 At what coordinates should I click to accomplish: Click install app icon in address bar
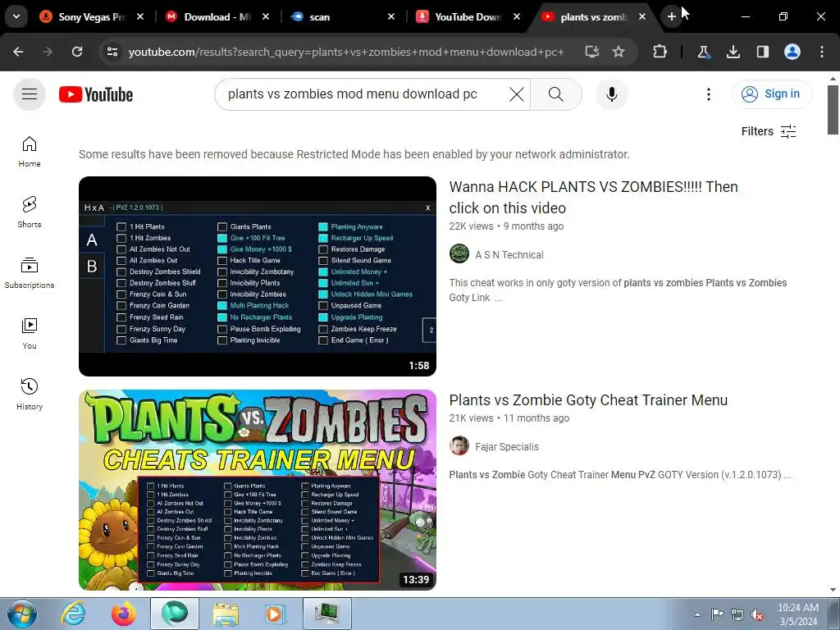click(x=592, y=52)
